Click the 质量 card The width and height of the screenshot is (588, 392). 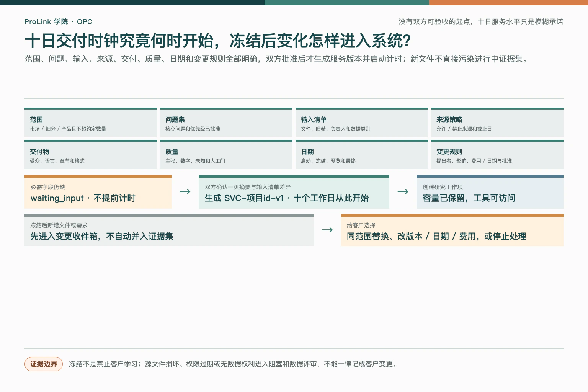[226, 154]
